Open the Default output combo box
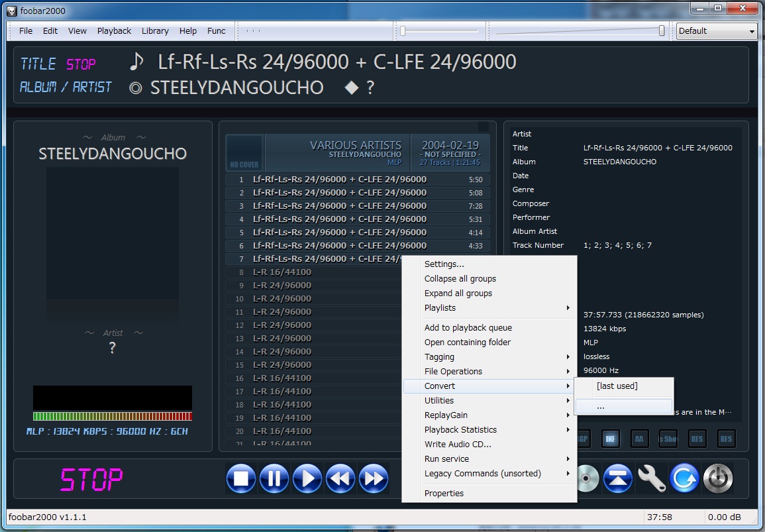This screenshot has width=765, height=532. (716, 30)
